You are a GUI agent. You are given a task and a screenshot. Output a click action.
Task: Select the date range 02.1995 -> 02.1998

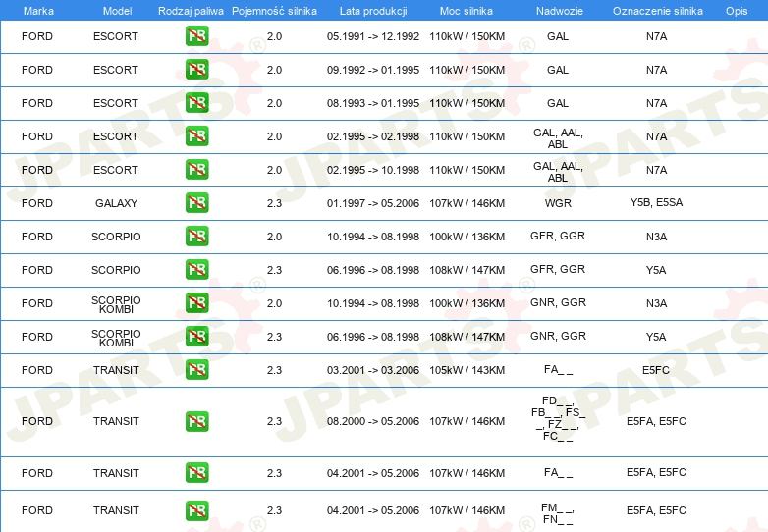point(373,136)
